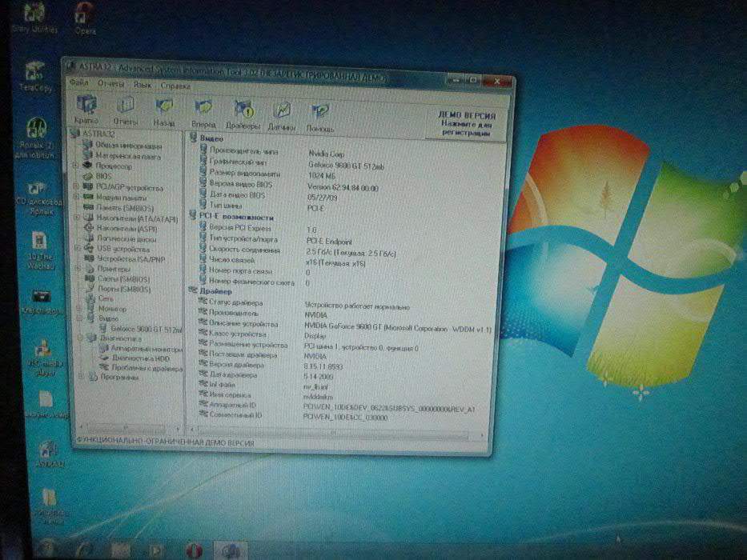
Task: Select Устройства ISA/PNP in the tree
Action: click(131, 259)
